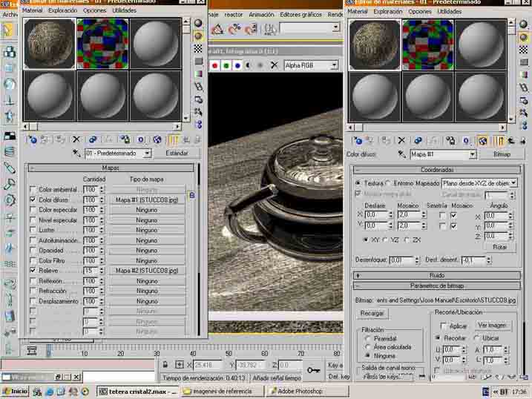This screenshot has height=399, width=532.
Task: Click blue channel button in render window
Action: 237,65
